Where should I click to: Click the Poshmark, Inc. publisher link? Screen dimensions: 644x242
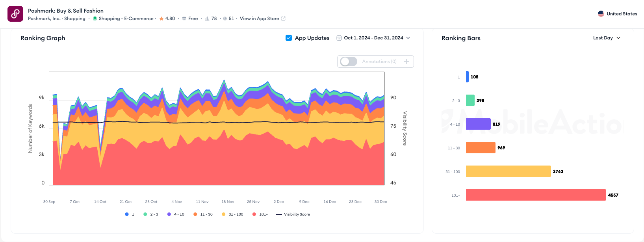[44, 19]
